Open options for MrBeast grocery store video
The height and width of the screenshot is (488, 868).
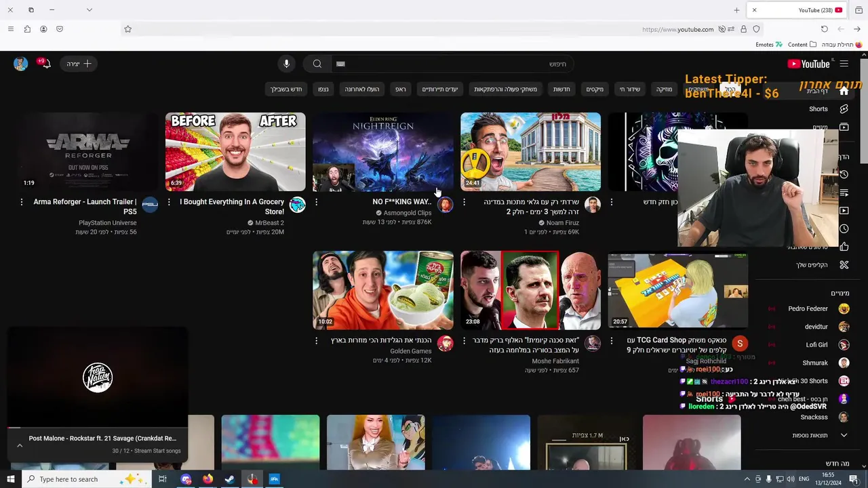click(169, 202)
